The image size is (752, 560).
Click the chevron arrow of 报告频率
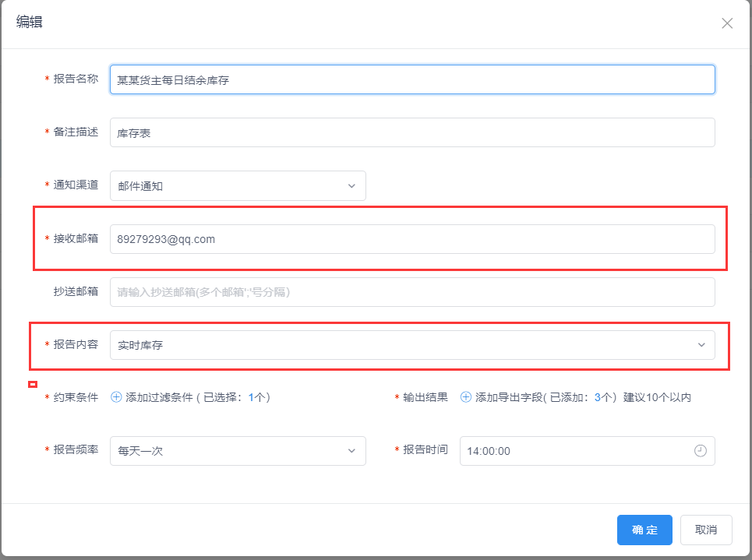click(x=351, y=451)
